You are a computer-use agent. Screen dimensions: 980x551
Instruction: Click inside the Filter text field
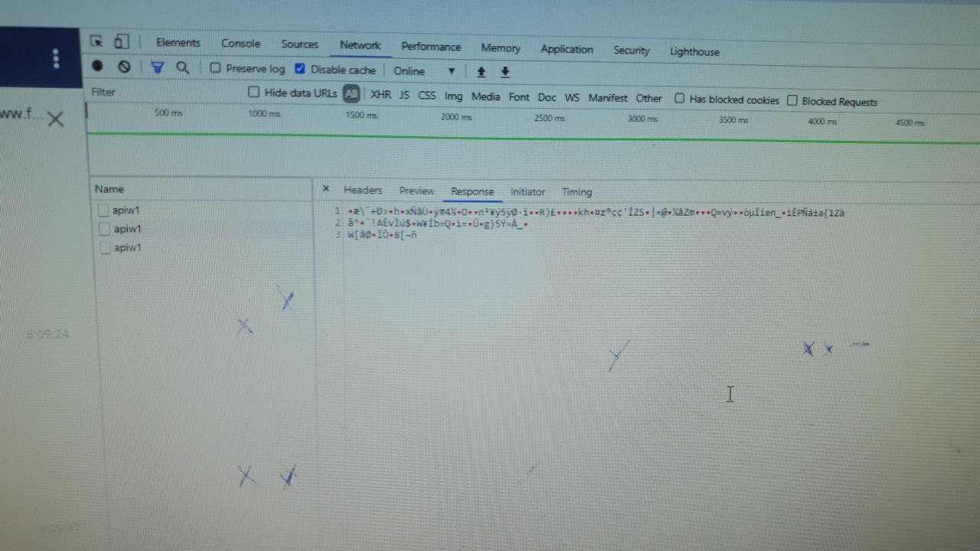[x=165, y=92]
